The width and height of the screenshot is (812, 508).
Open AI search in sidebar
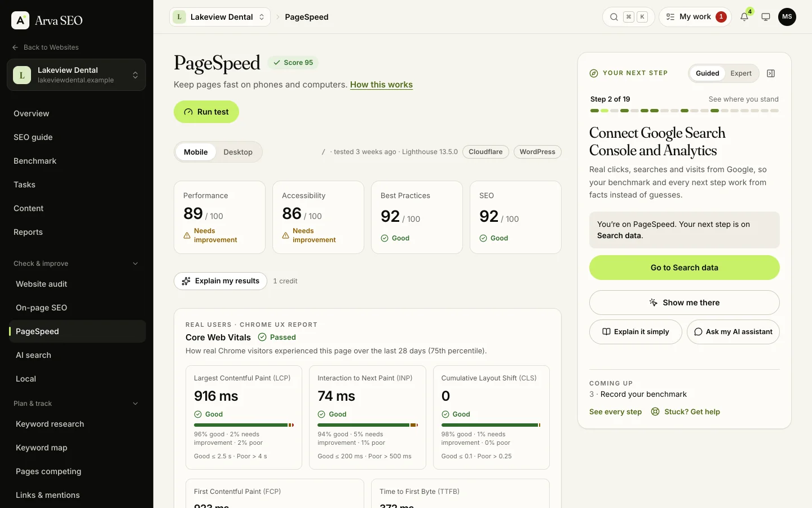pyautogui.click(x=77, y=355)
